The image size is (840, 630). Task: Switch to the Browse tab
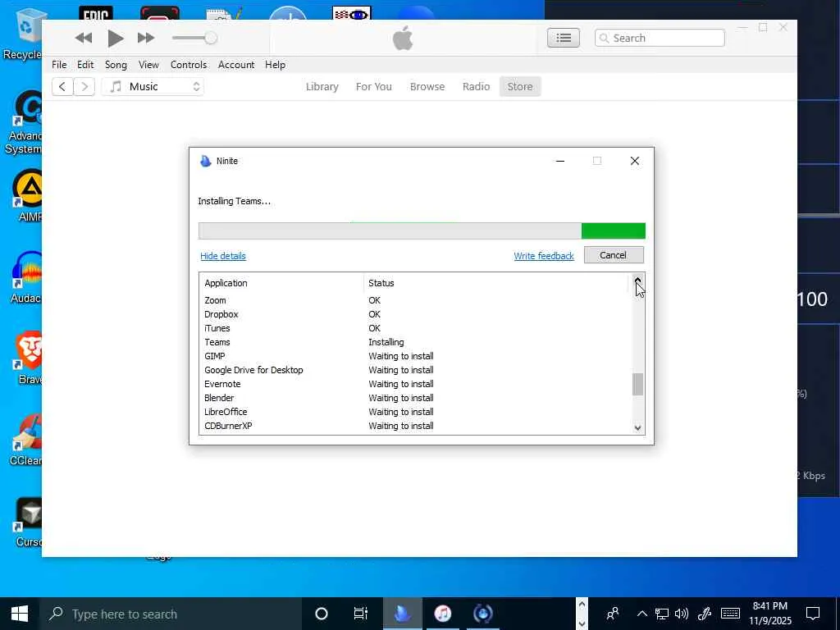tap(427, 87)
